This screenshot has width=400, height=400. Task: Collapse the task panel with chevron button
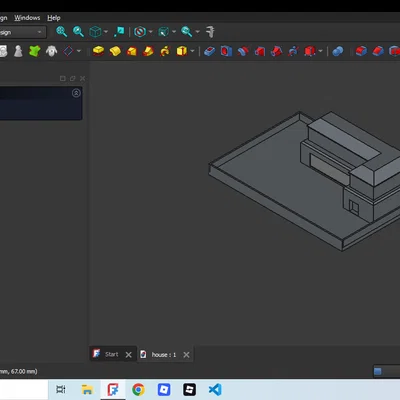[x=76, y=93]
